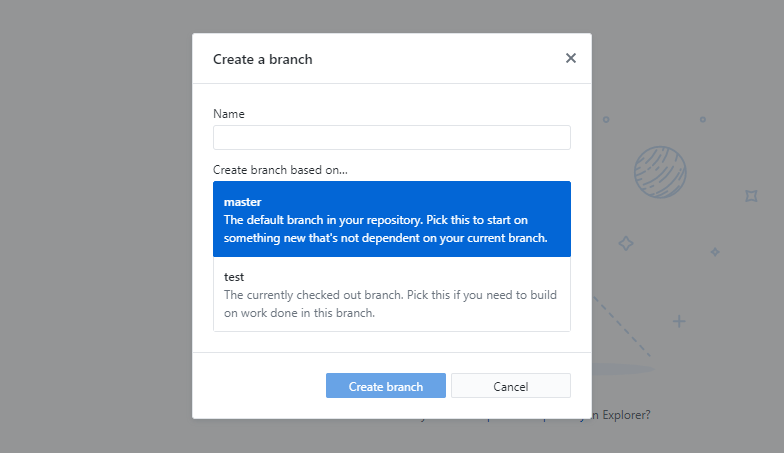Click the plus sign decoration
Image resolution: width=784 pixels, height=453 pixels.
pos(679,321)
